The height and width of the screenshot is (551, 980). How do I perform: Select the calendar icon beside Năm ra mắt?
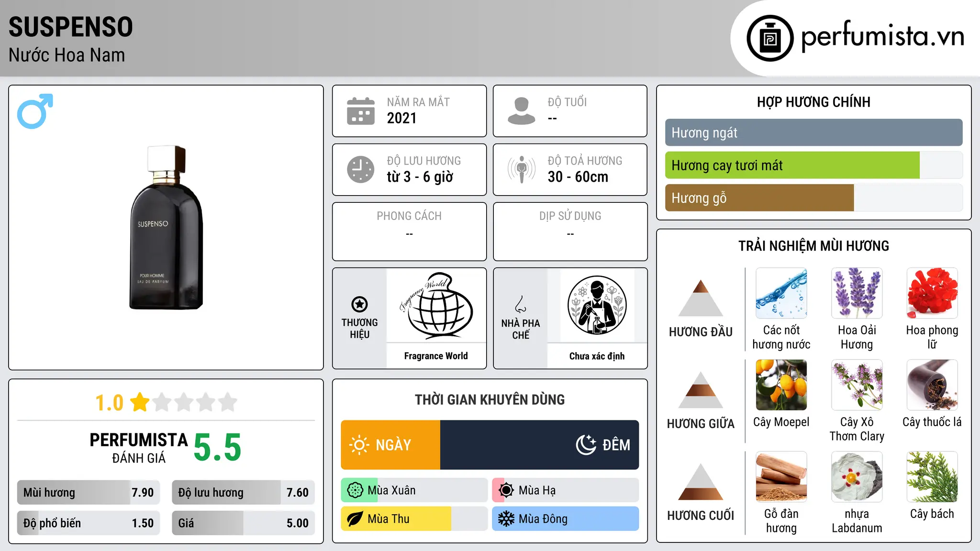tap(361, 111)
